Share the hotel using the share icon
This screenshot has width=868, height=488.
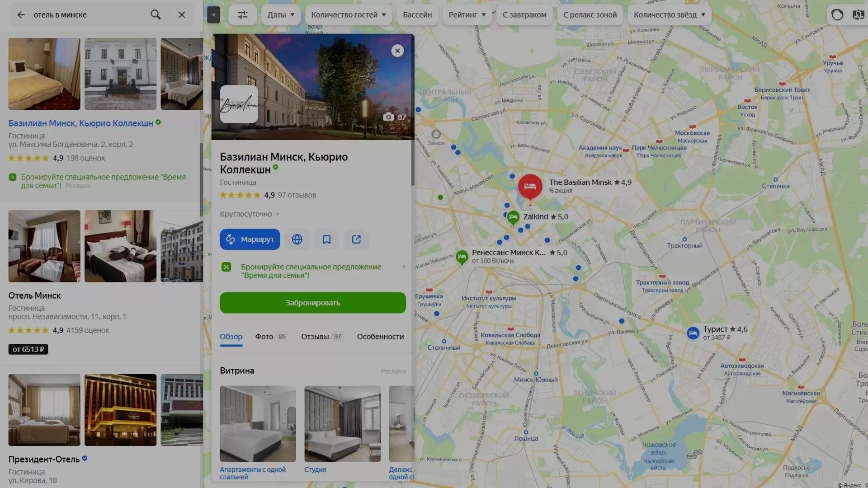point(356,239)
